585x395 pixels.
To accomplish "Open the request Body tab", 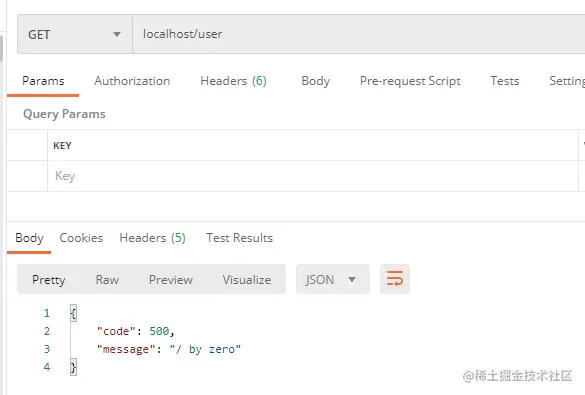I will coord(316,81).
